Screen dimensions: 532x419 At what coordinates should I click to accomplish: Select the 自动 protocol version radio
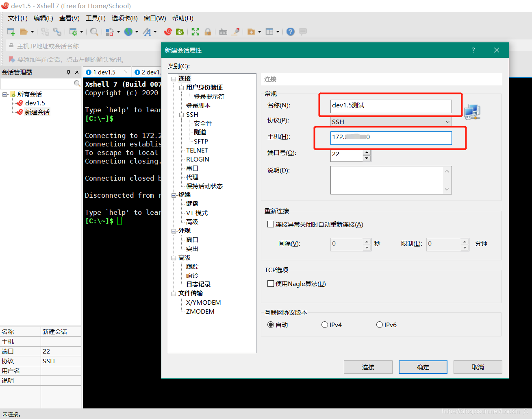pyautogui.click(x=271, y=325)
